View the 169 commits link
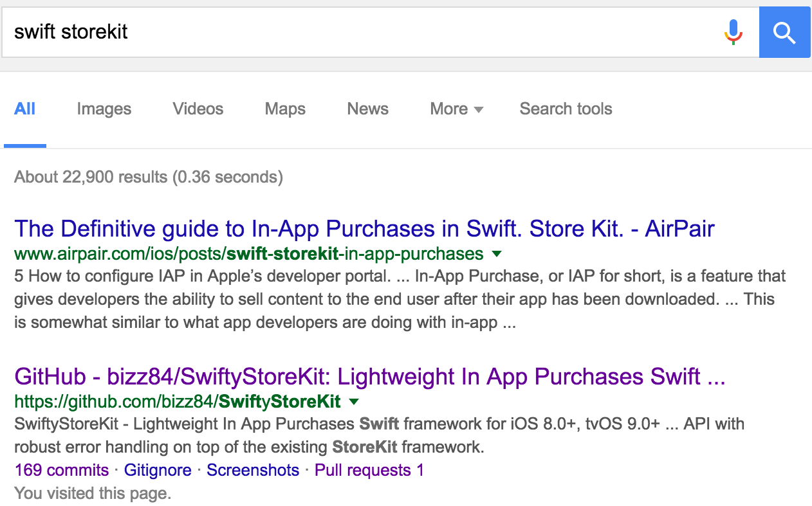Image resolution: width=812 pixels, height=506 pixels. click(61, 470)
